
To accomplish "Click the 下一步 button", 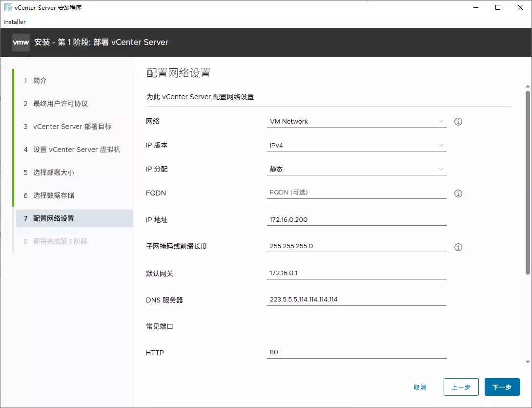I will 502,387.
